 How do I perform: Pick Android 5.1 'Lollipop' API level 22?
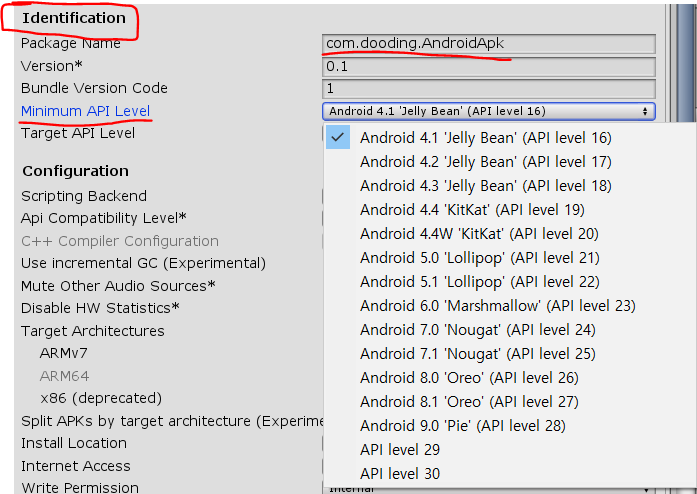pyautogui.click(x=480, y=282)
